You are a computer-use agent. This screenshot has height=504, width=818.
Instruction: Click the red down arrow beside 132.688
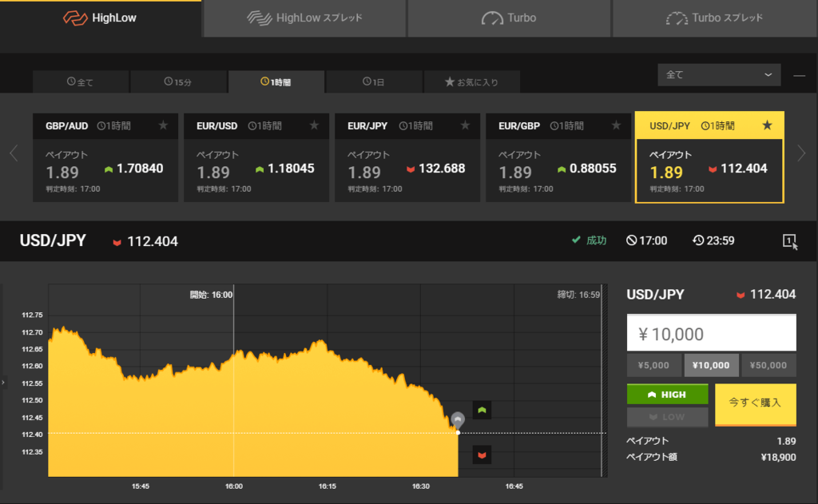[411, 169]
